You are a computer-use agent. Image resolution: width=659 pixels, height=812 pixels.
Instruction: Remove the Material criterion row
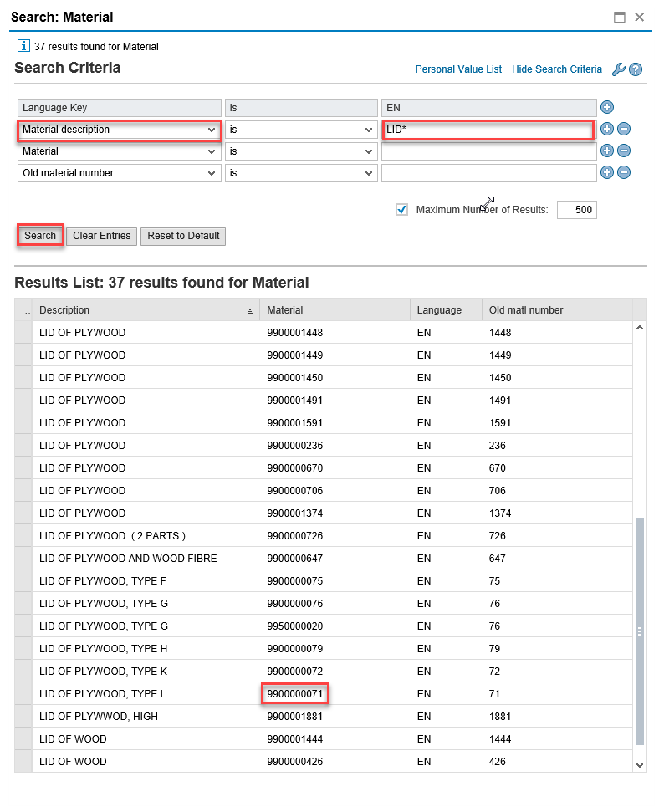click(624, 151)
